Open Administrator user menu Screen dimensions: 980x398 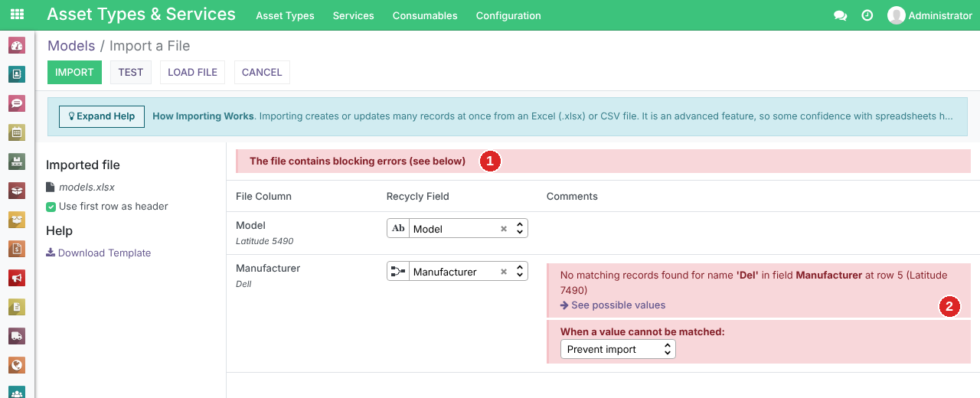[929, 15]
